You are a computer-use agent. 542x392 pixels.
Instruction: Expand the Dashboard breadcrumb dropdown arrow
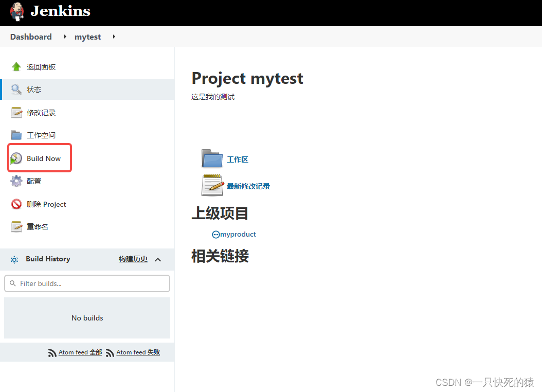pos(65,37)
